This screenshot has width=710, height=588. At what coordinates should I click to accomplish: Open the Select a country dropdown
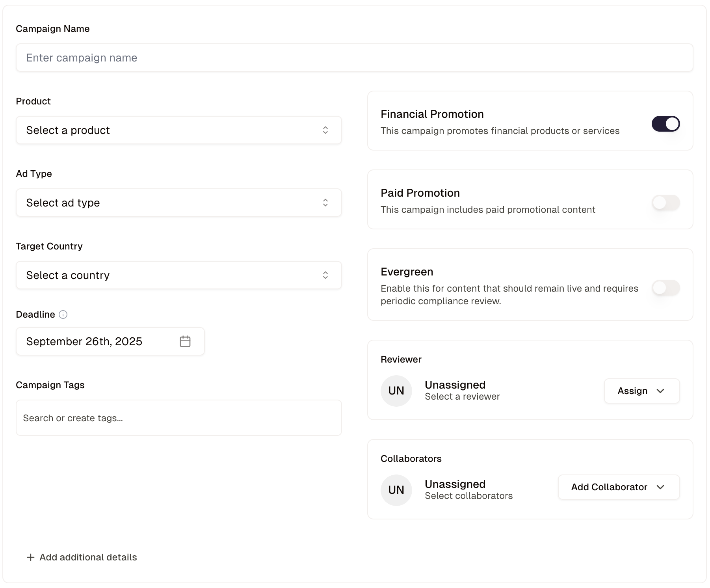point(178,275)
